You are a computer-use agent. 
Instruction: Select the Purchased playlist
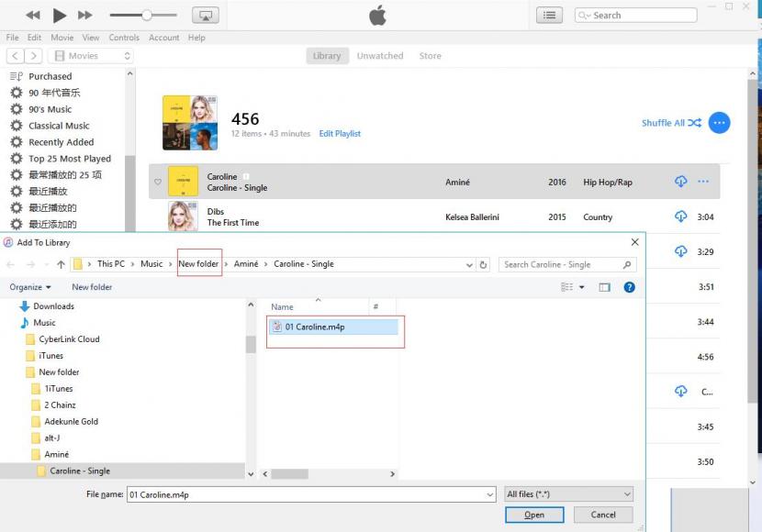tap(50, 76)
